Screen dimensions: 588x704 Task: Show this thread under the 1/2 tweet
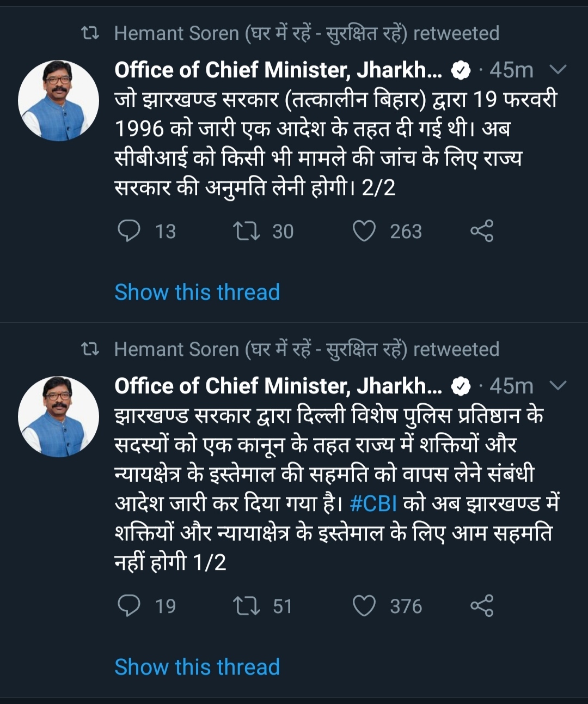pyautogui.click(x=197, y=667)
